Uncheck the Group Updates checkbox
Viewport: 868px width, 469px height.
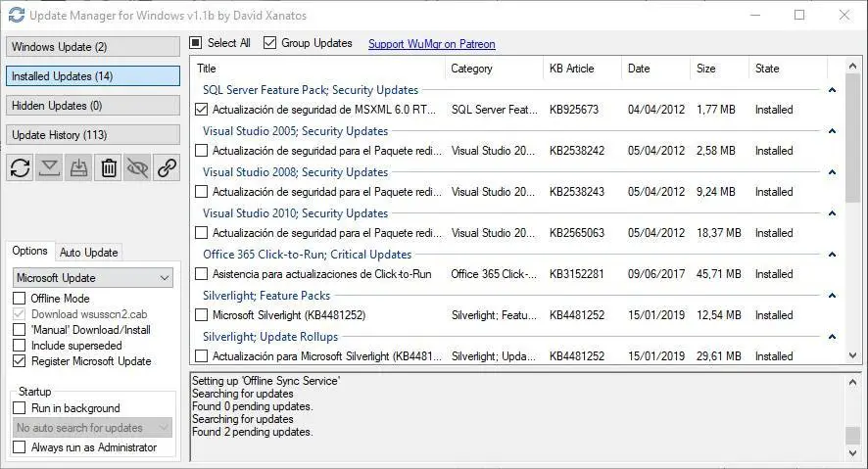point(270,43)
